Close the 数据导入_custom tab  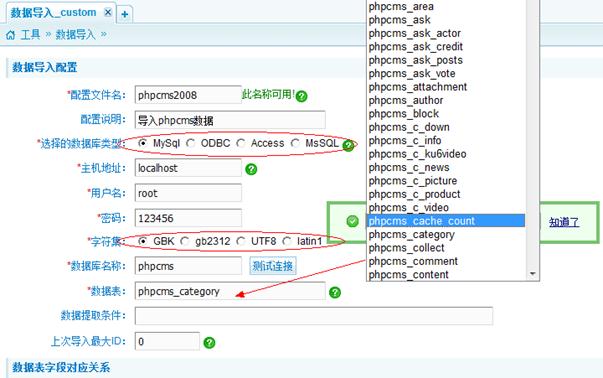pyautogui.click(x=108, y=12)
